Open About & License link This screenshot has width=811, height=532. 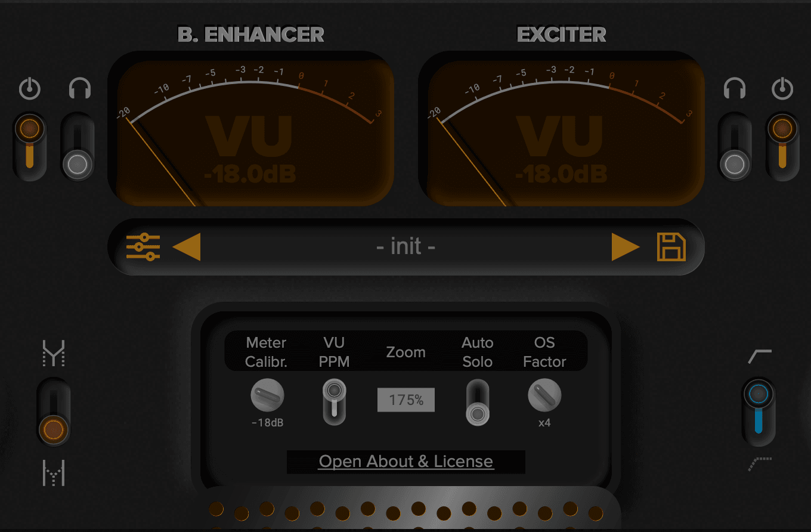tap(406, 462)
